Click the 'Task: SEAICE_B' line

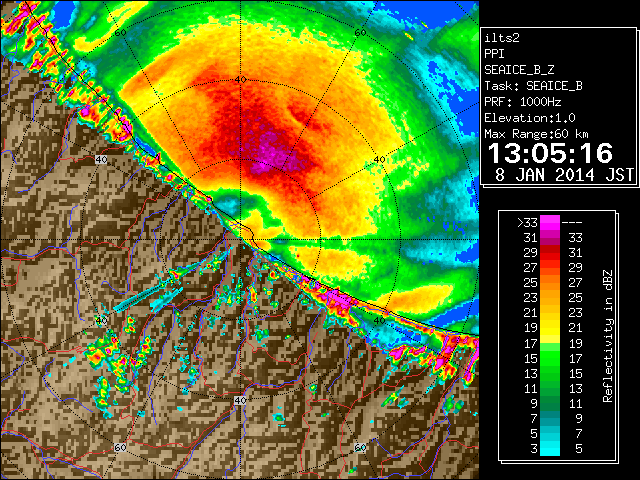pyautogui.click(x=533, y=86)
